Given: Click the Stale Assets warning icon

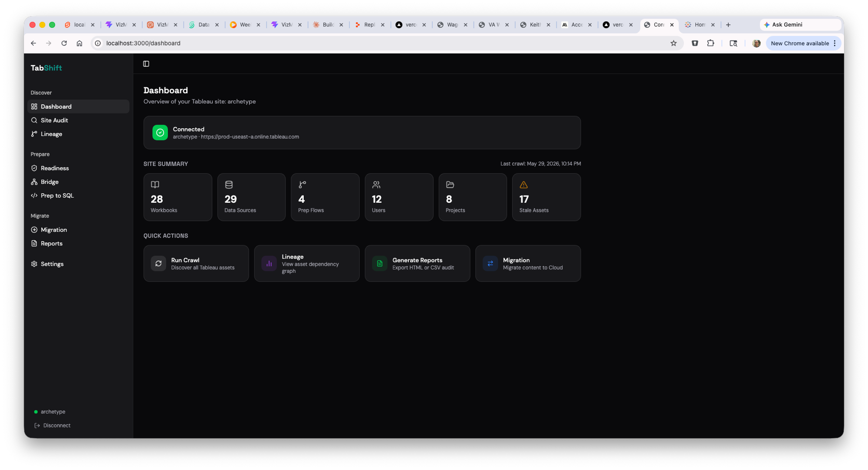Looking at the screenshot, I should [x=524, y=185].
